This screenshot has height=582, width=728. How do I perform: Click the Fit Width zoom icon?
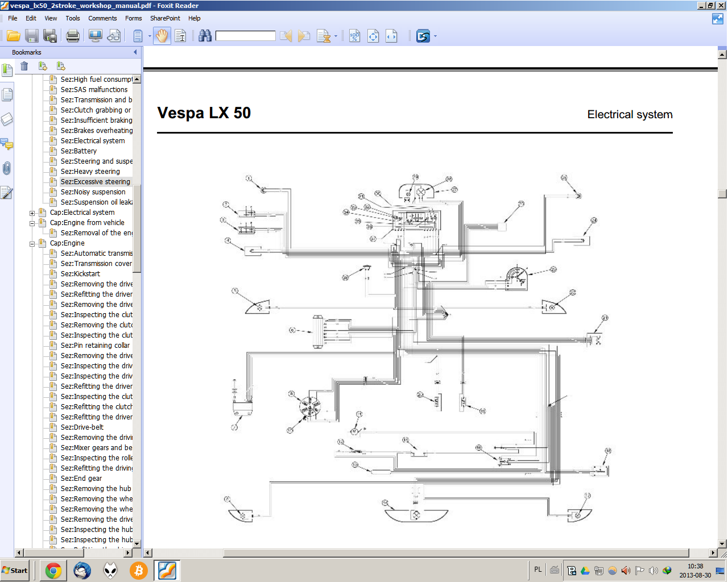click(391, 36)
